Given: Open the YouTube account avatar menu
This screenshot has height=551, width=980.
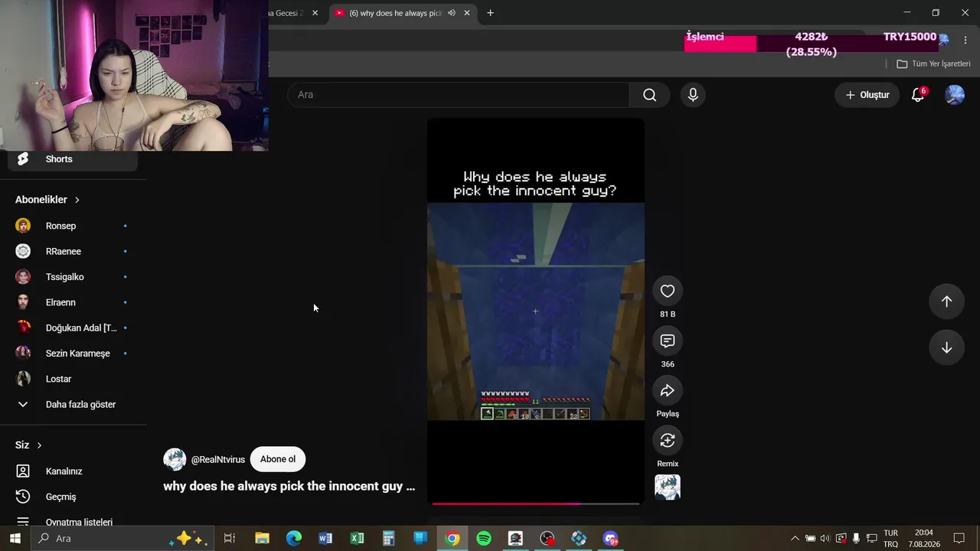Looking at the screenshot, I should (955, 95).
